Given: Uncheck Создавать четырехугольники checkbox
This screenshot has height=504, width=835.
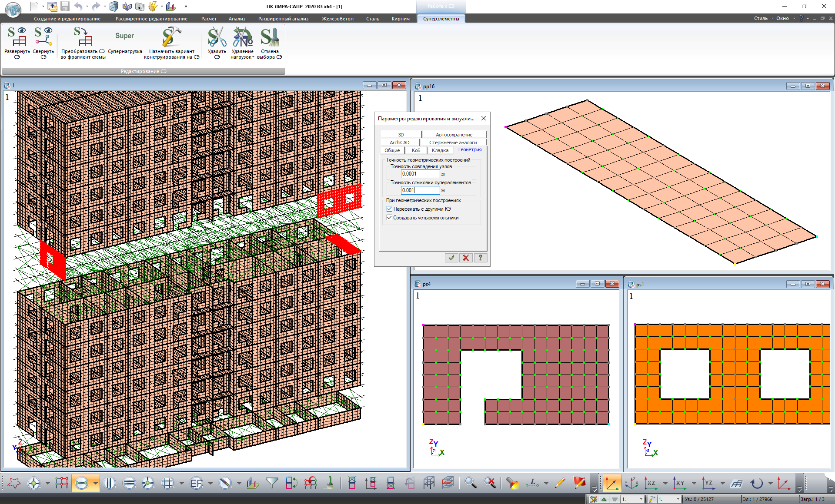Looking at the screenshot, I should click(390, 218).
